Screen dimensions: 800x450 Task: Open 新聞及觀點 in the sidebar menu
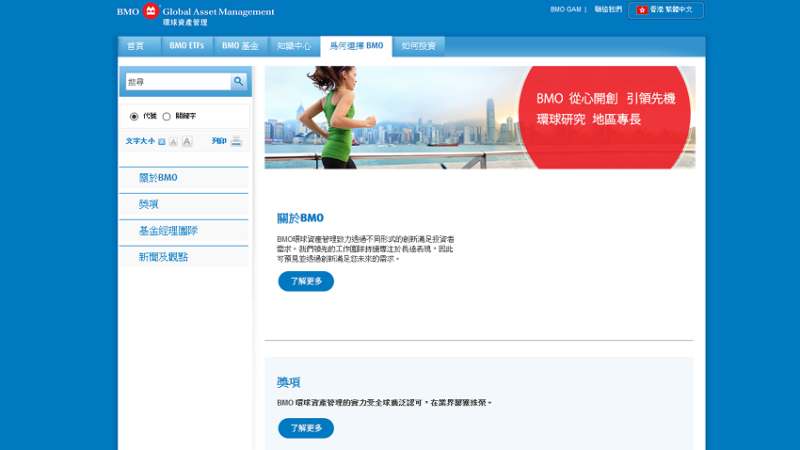coord(184,257)
